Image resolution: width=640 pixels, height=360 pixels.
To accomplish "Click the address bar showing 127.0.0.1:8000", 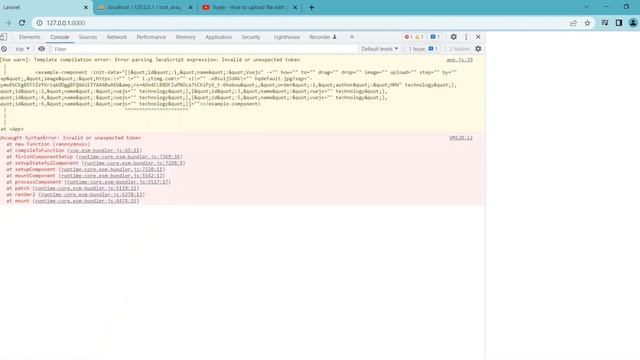I will coord(300,23).
